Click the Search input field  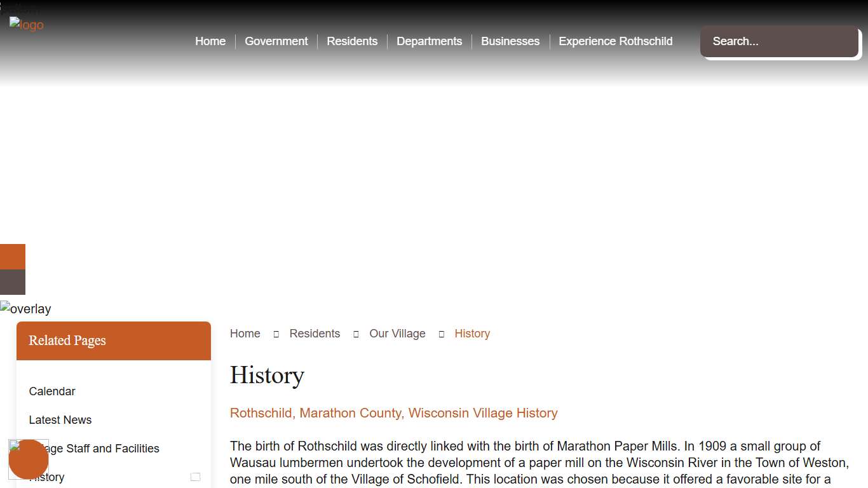point(778,41)
